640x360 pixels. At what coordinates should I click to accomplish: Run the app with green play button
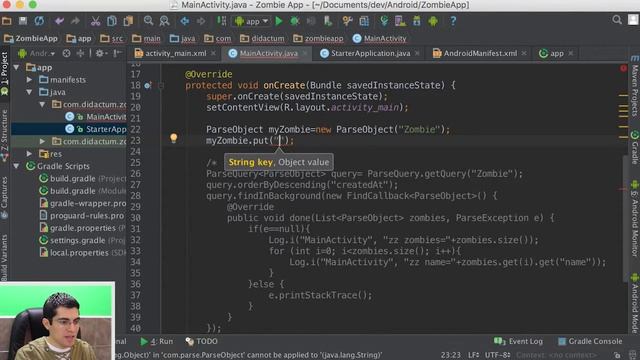[x=279, y=21]
